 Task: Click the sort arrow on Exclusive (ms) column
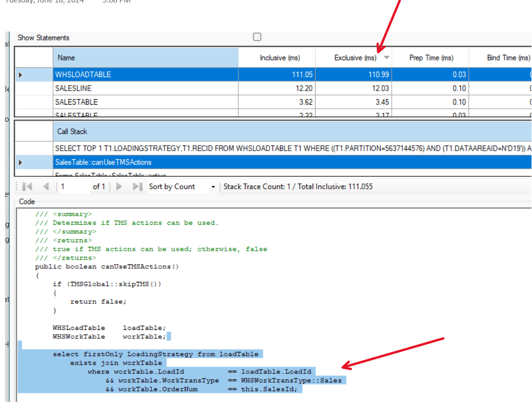(x=386, y=58)
